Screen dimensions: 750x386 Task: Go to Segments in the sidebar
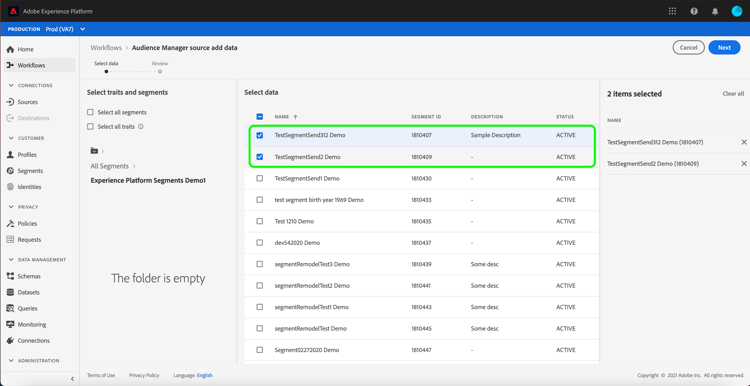point(30,171)
